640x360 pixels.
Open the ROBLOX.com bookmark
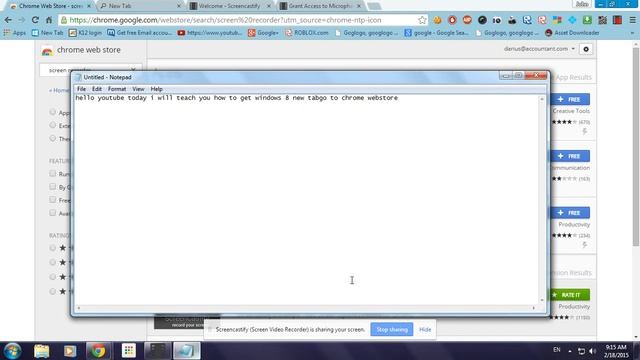(x=307, y=33)
